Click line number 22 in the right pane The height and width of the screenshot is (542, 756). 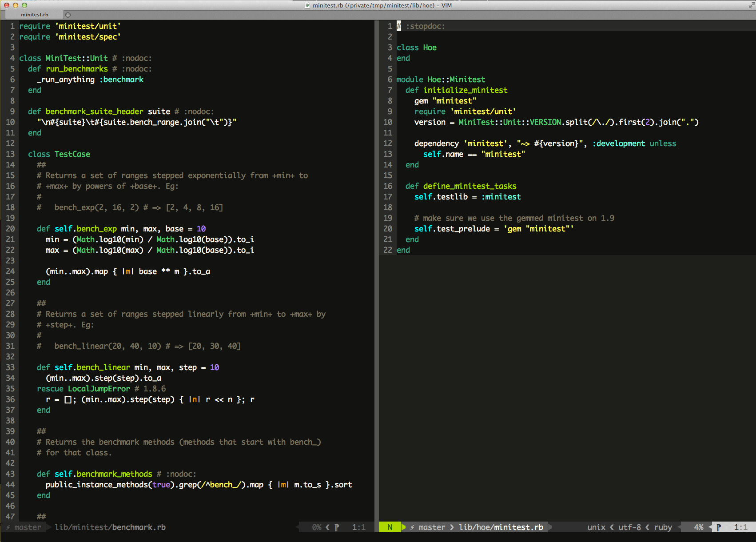387,250
